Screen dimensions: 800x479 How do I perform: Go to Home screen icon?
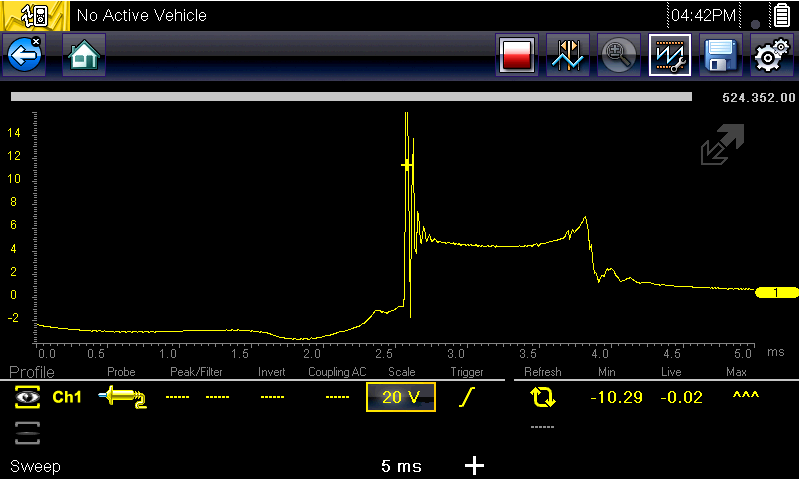pyautogui.click(x=84, y=55)
